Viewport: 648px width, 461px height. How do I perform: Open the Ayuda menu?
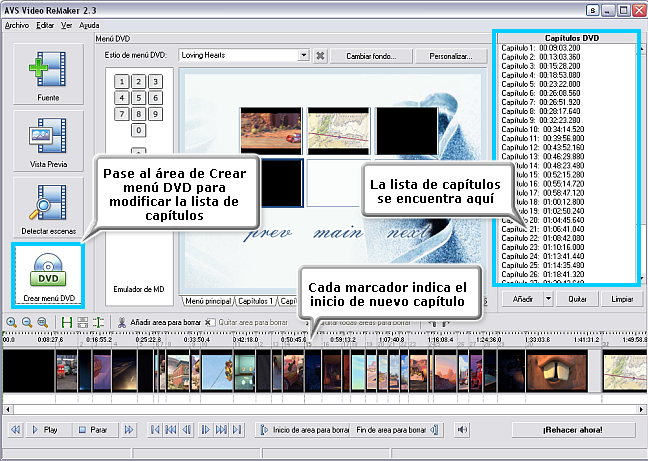click(x=89, y=25)
